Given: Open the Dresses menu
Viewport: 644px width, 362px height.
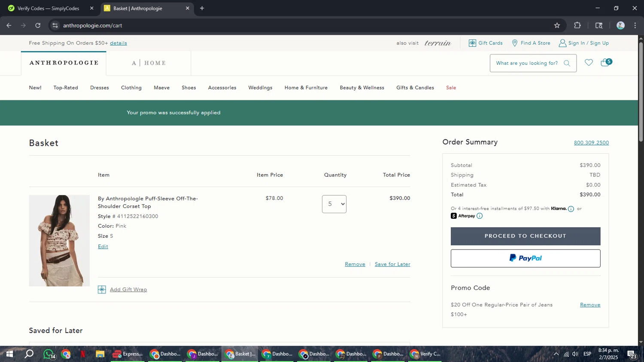Looking at the screenshot, I should coord(100,88).
